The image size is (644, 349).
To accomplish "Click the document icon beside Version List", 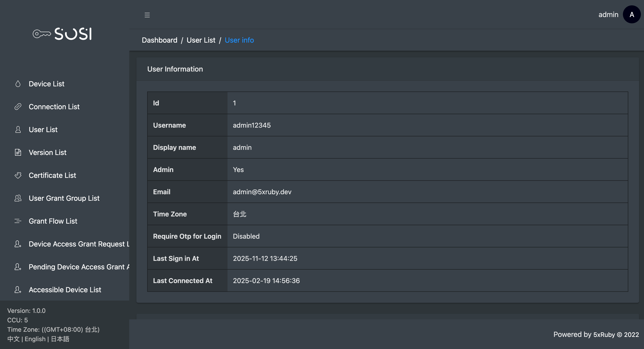I will point(18,152).
